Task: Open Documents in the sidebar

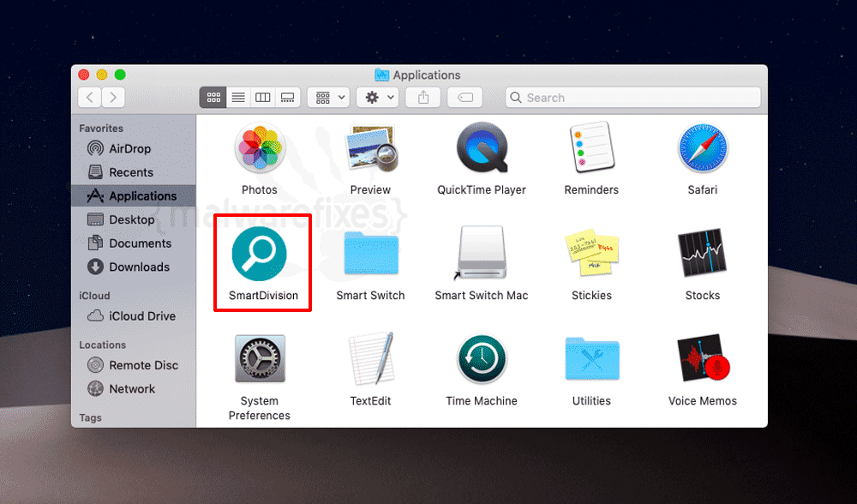Action: (134, 243)
